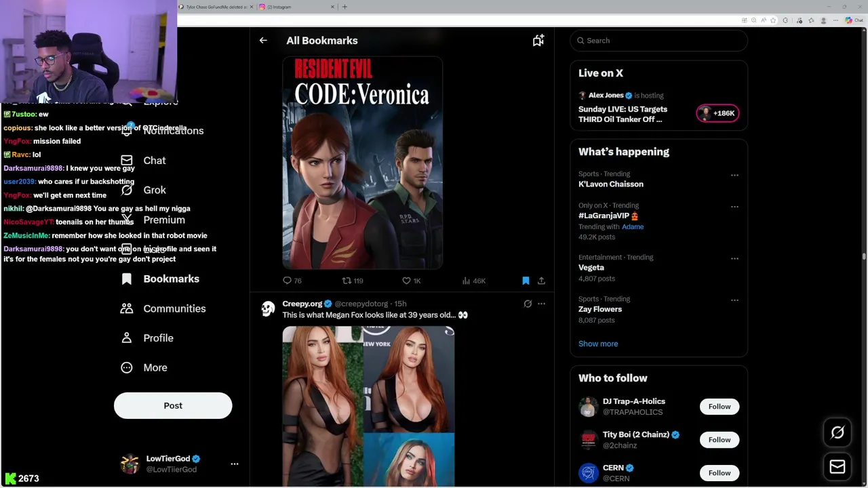The image size is (868, 488).
Task: Click the More circle icon in sidebar
Action: pyautogui.click(x=126, y=367)
